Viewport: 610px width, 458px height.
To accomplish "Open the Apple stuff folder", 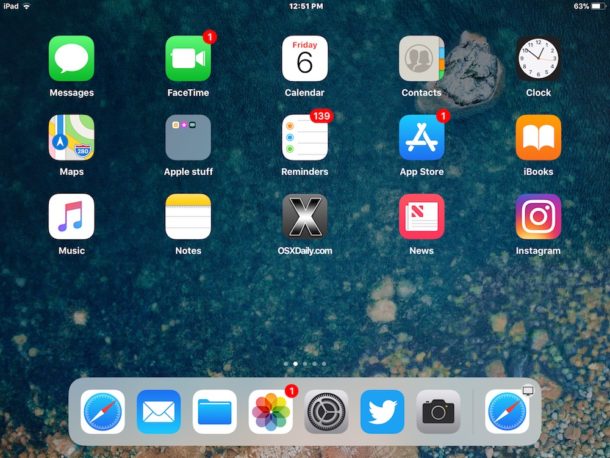I will pyautogui.click(x=188, y=137).
